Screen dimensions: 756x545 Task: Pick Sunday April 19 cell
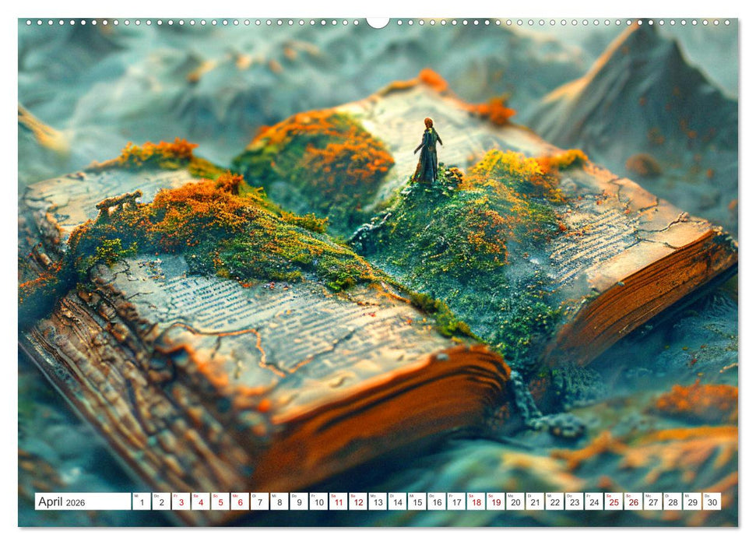[x=495, y=501]
